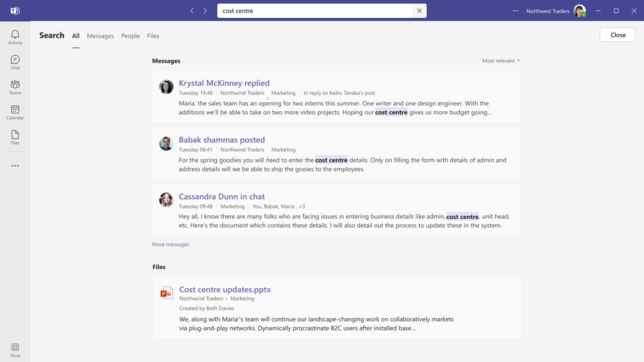Click the PowerPoint file icon
The image size is (644, 362).
pyautogui.click(x=166, y=292)
